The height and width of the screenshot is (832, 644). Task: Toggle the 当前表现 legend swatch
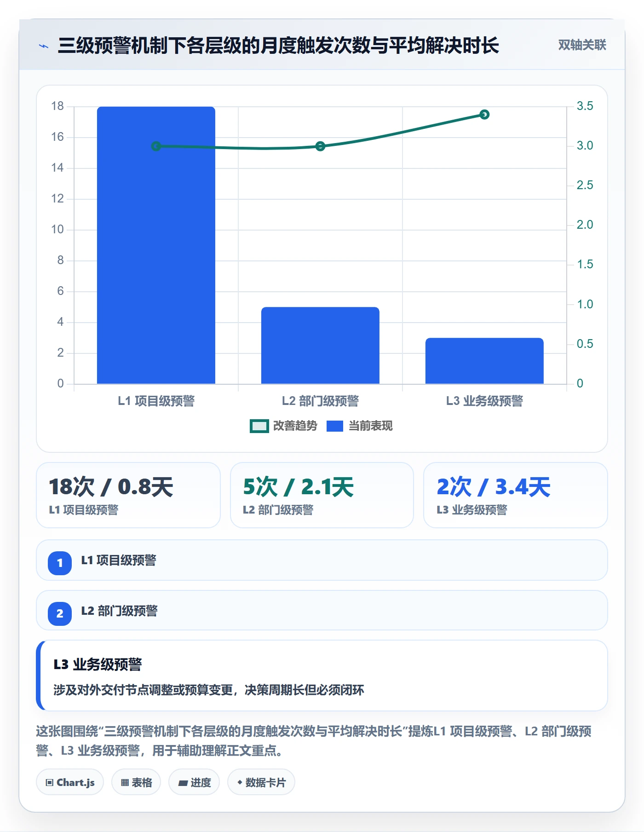coord(335,426)
